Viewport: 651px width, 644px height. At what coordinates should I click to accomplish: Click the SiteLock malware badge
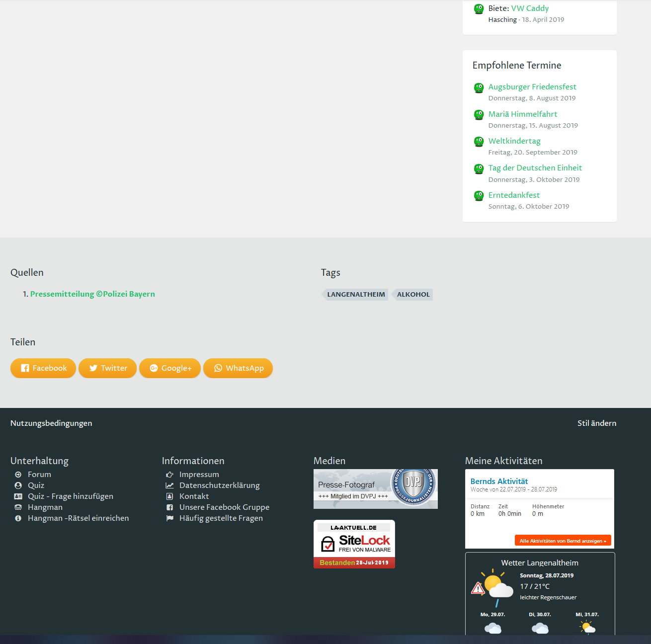[354, 544]
